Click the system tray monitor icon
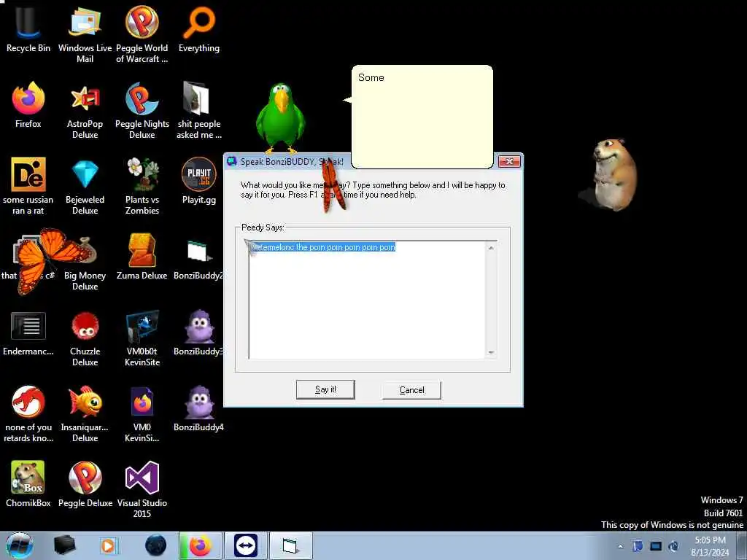Screen dimensions: 747x560 tap(656, 546)
